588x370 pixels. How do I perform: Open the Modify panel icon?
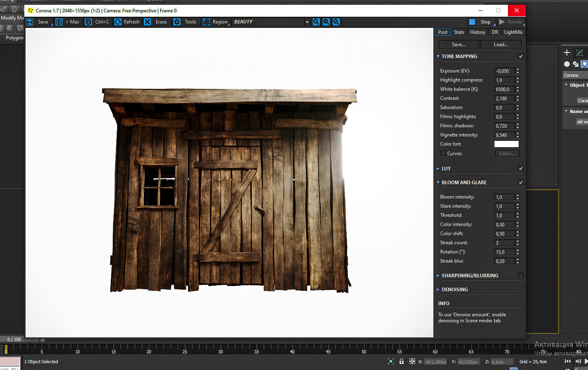(580, 53)
